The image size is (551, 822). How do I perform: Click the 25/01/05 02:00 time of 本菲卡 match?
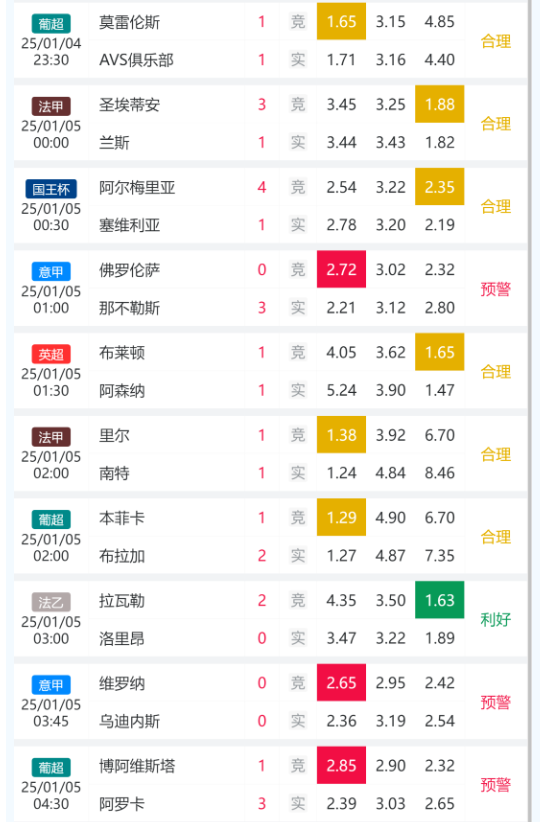(x=51, y=547)
